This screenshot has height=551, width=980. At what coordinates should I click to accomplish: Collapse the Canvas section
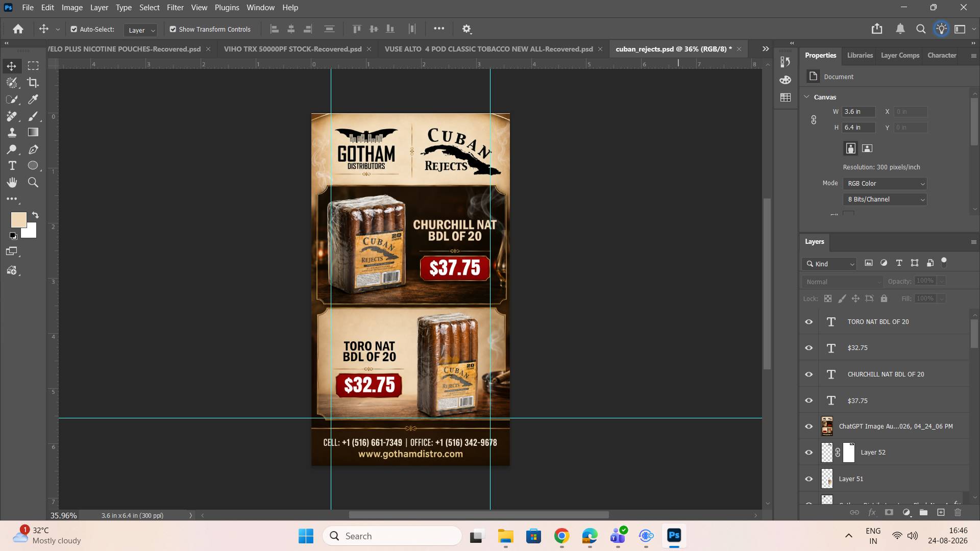pos(807,97)
